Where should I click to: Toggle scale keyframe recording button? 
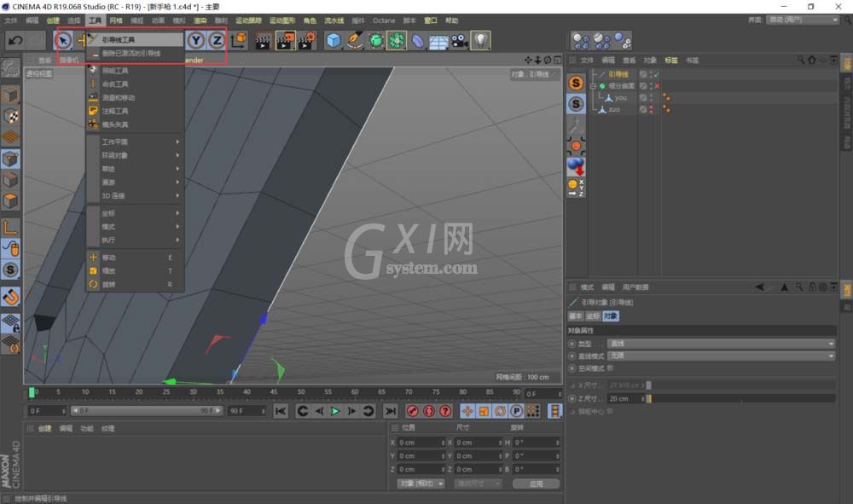tap(484, 411)
